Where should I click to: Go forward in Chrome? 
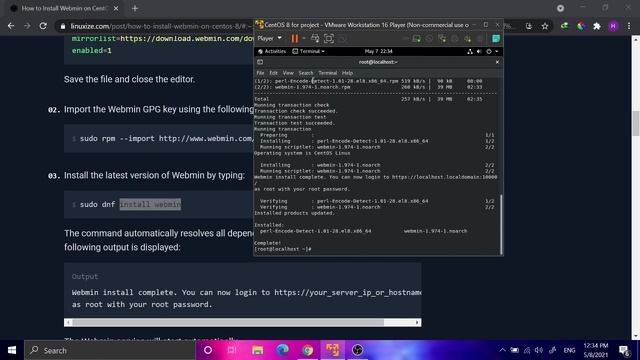click(27, 26)
